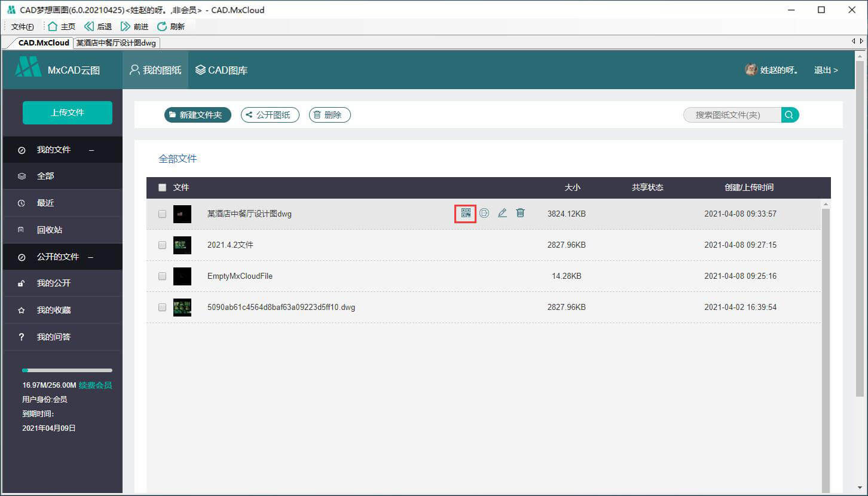The image size is (868, 496).
Task: Open 我的收藏 favorites in sidebar
Action: (x=62, y=310)
